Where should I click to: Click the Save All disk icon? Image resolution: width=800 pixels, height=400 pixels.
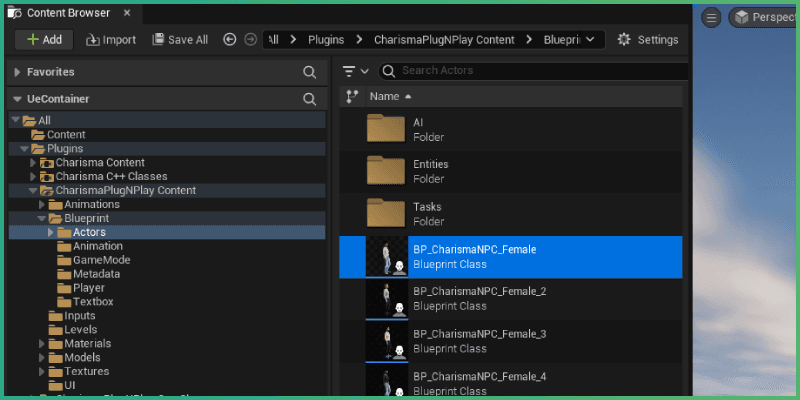(159, 39)
